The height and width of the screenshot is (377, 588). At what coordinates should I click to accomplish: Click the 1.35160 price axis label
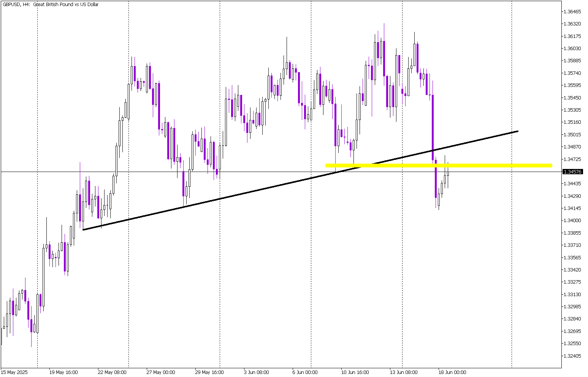(573, 122)
